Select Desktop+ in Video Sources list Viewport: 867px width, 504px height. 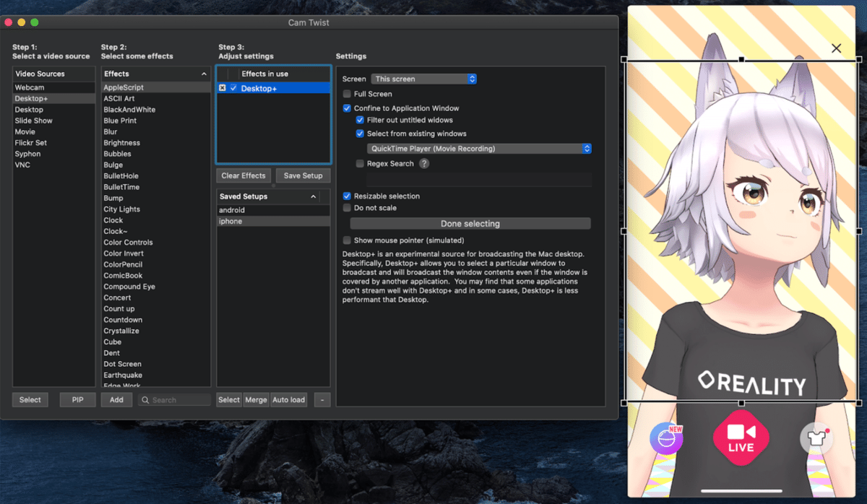(x=53, y=98)
